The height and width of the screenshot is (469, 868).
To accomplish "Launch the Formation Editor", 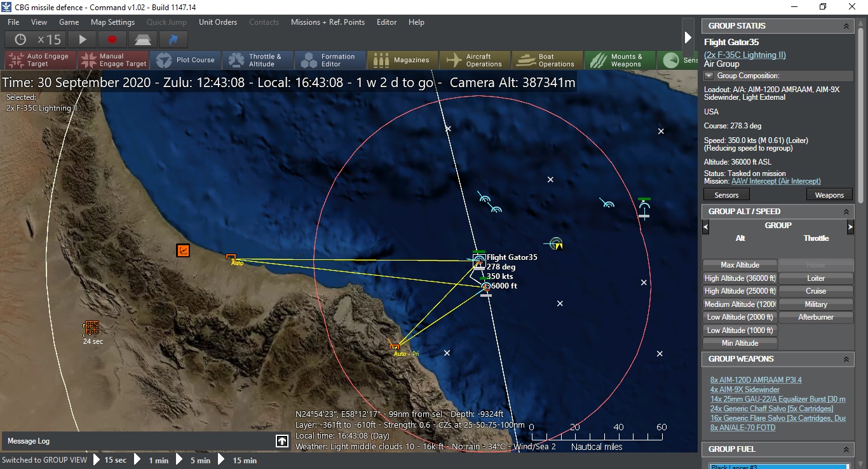I will (330, 60).
